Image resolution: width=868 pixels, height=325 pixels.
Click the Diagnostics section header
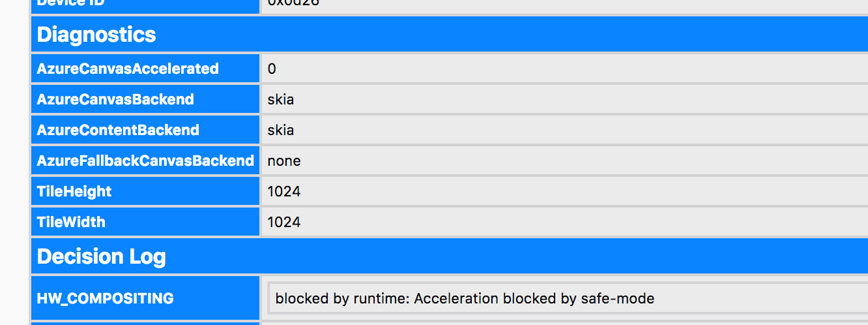[96, 35]
